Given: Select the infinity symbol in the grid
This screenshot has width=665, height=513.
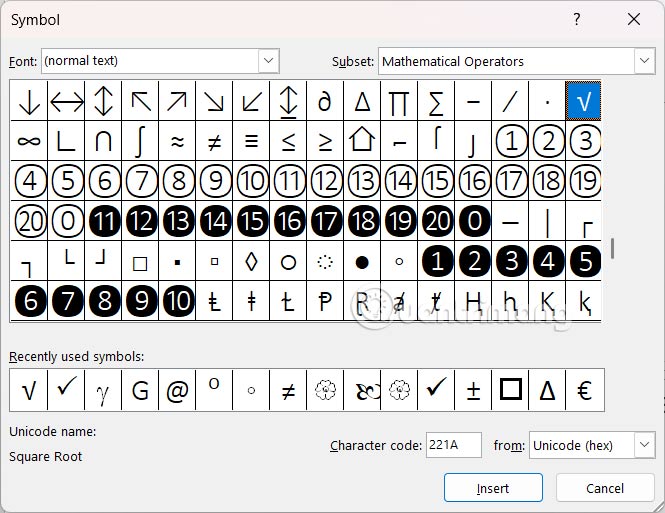Looking at the screenshot, I should (29, 141).
